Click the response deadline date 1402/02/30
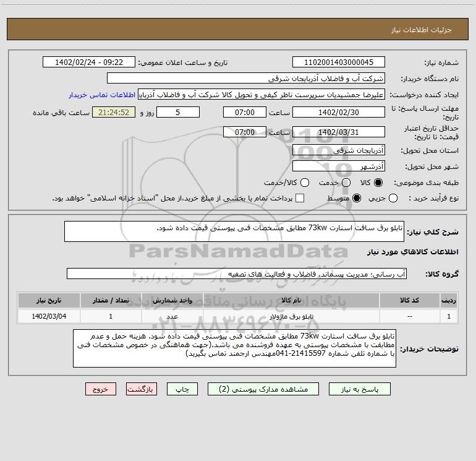476x461 pixels. pos(339,113)
